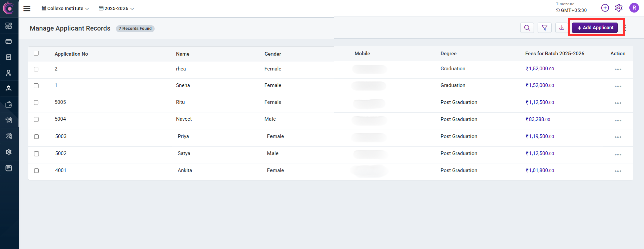
Task: Open the search applicants icon
Action: pyautogui.click(x=527, y=28)
